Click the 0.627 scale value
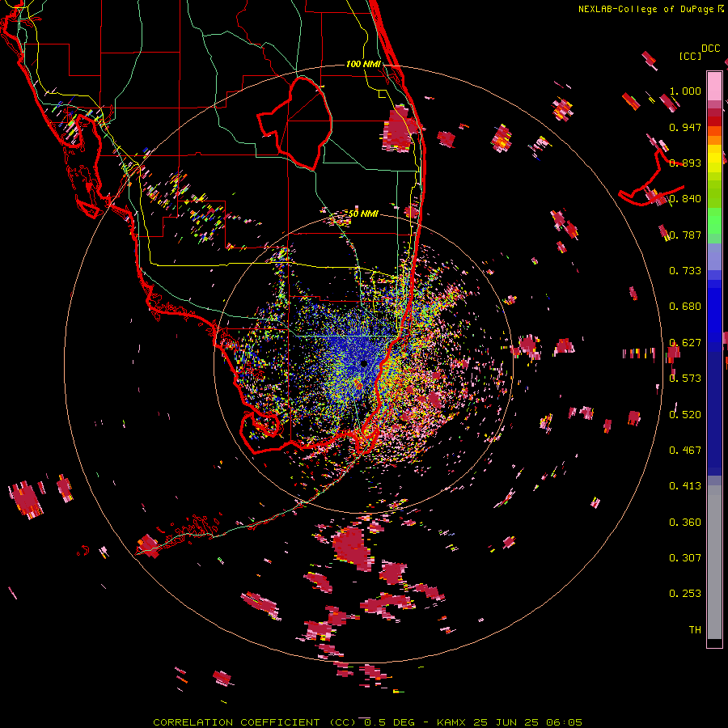Viewport: 728px width, 728px height. click(x=685, y=343)
